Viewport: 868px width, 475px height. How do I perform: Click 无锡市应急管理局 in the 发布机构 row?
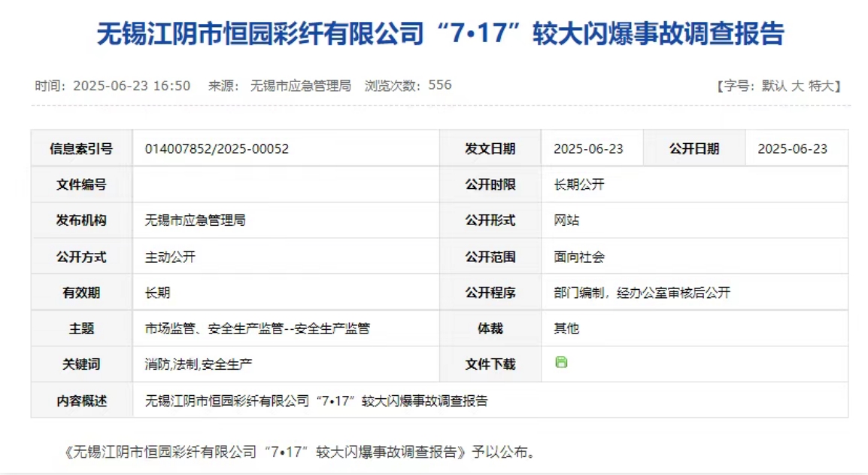pos(195,221)
